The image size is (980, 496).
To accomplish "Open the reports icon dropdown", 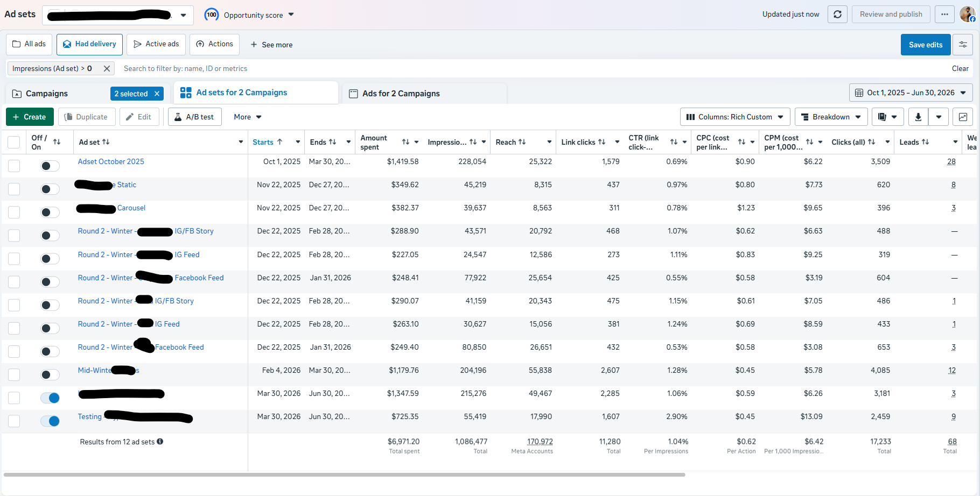I will 887,117.
